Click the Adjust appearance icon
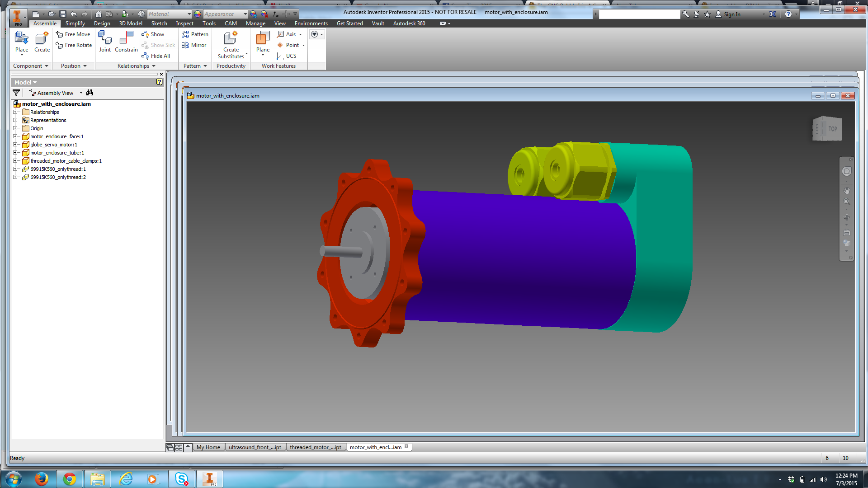The image size is (868, 488). click(x=254, y=14)
